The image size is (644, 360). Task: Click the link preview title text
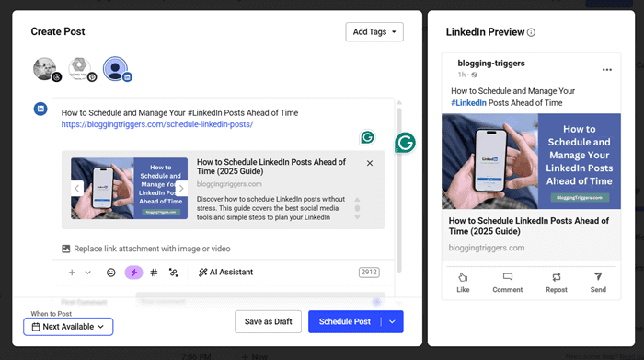pyautogui.click(x=271, y=167)
